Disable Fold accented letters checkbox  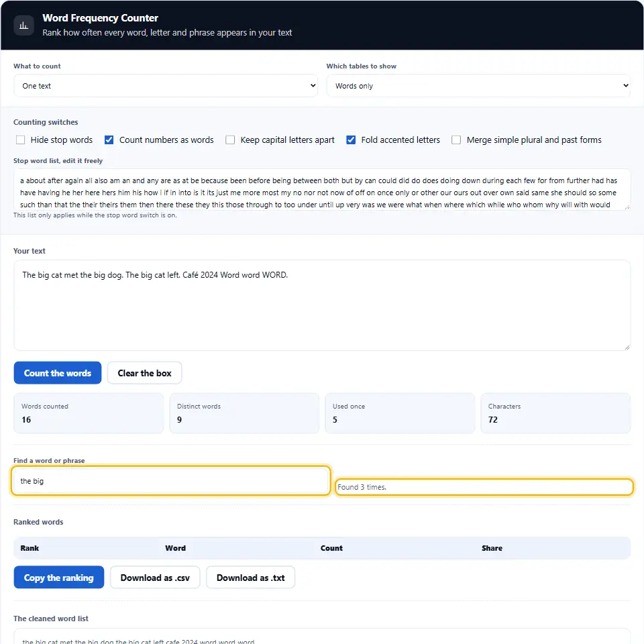click(x=351, y=140)
